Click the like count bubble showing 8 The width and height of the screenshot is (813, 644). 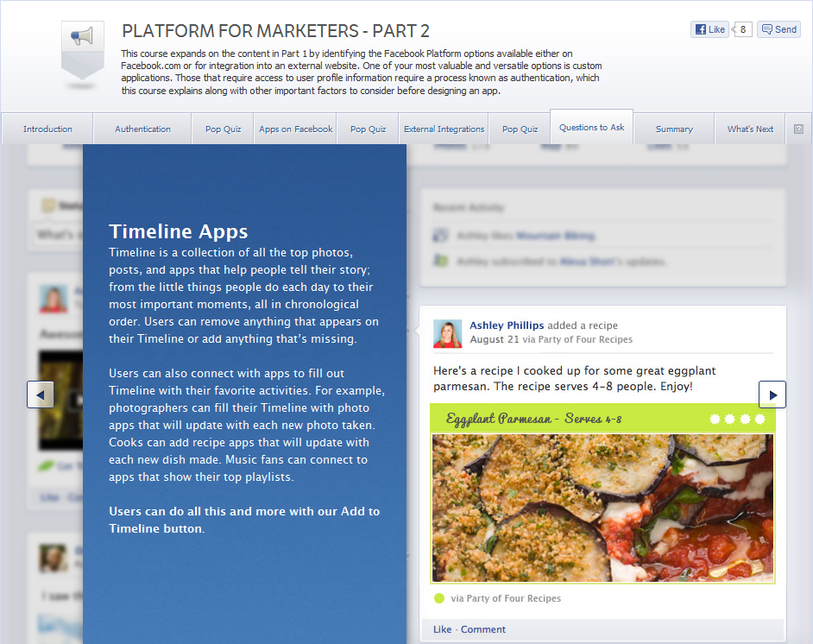tap(742, 29)
